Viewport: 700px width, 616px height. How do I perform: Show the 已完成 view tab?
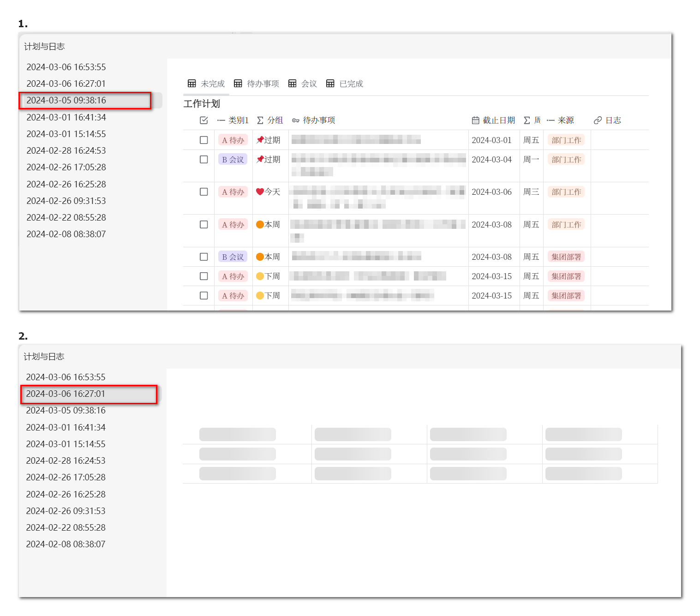(345, 84)
